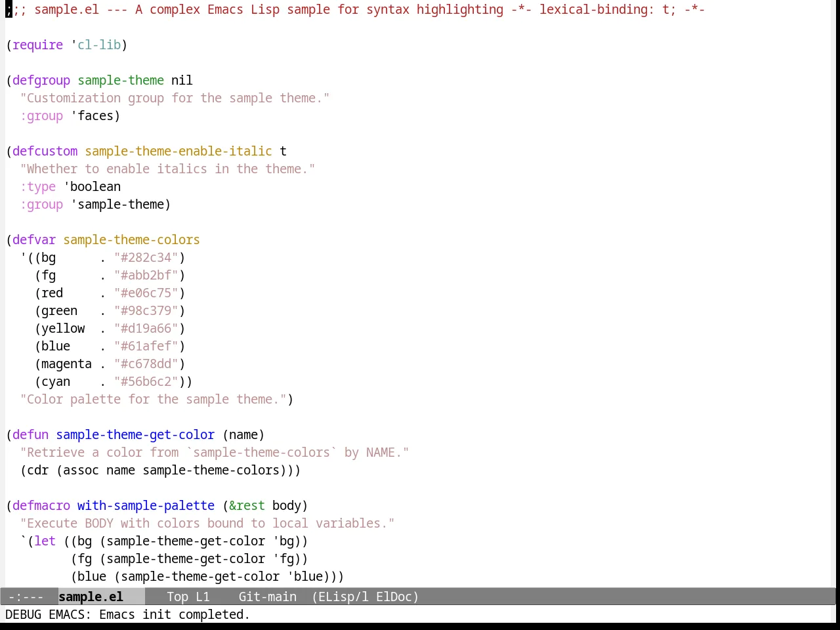
Task: Click the quoted symbol 'fg in the let binding
Action: (x=283, y=558)
